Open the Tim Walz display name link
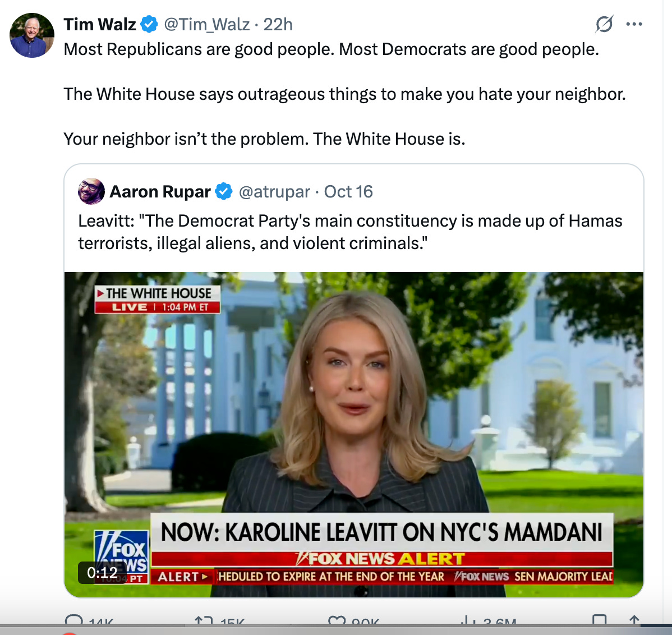This screenshot has width=672, height=635. 99,25
